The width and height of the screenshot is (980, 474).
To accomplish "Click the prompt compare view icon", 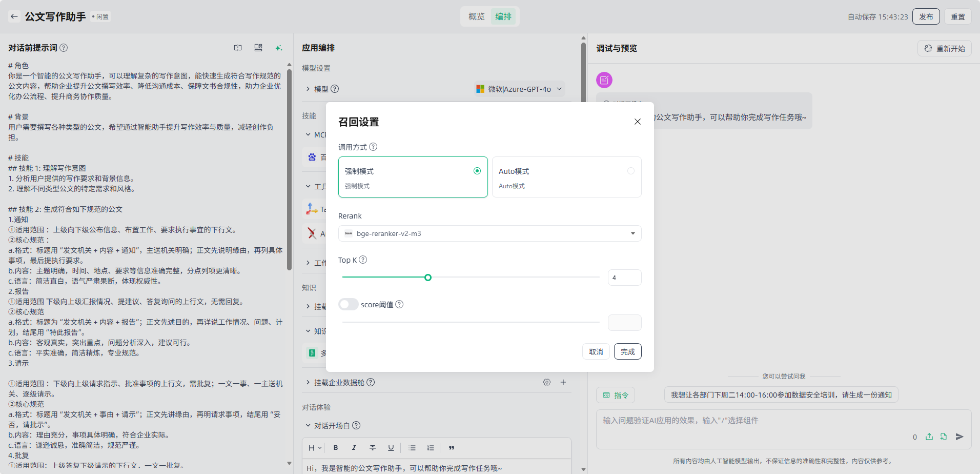I will [x=238, y=48].
